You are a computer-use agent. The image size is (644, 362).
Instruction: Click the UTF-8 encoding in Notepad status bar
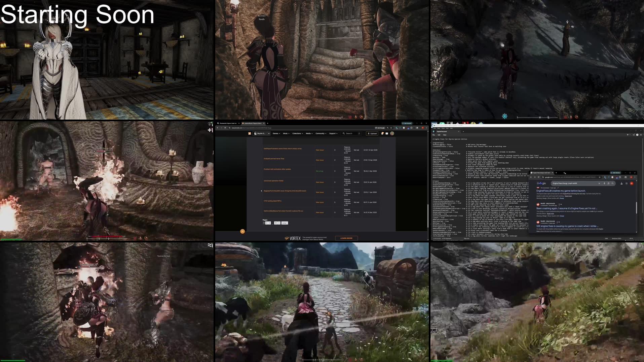click(631, 238)
